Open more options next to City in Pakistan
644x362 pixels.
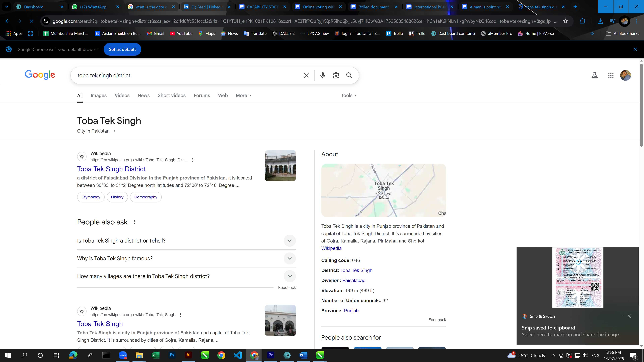(115, 131)
